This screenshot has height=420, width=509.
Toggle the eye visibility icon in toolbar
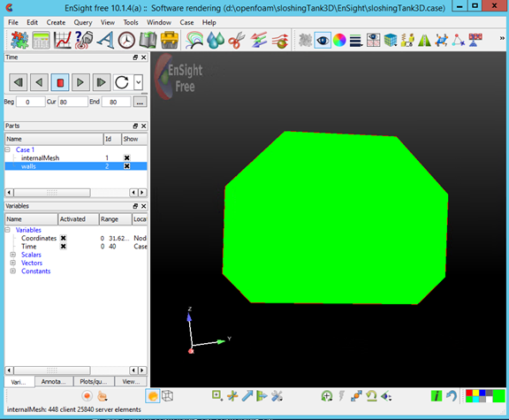(323, 41)
